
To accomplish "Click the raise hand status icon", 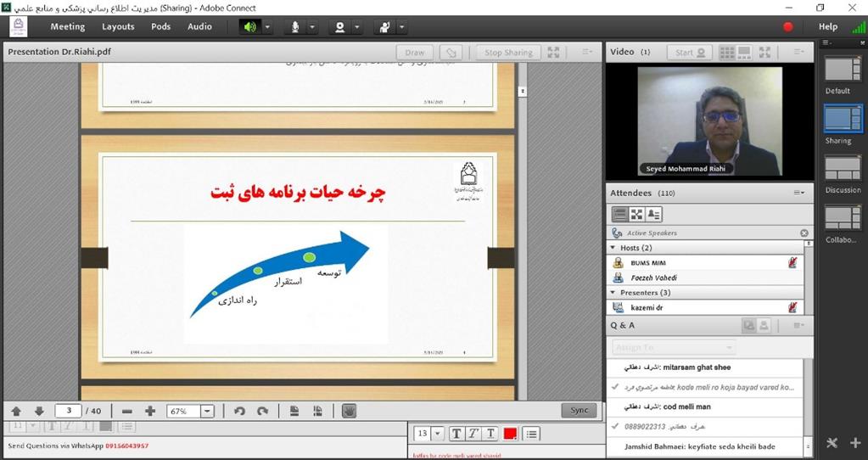I will pos(384,26).
